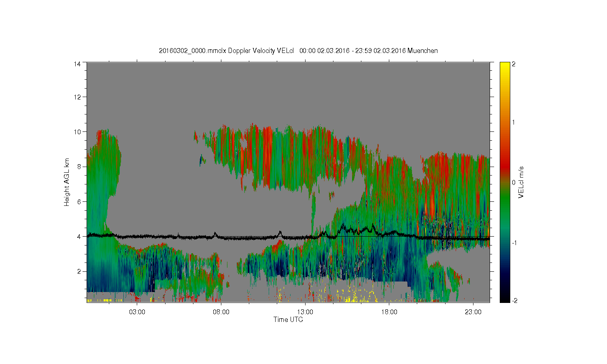Viewport: 607px width, 364px height.
Task: Click the height axis label 8
Action: (x=79, y=167)
